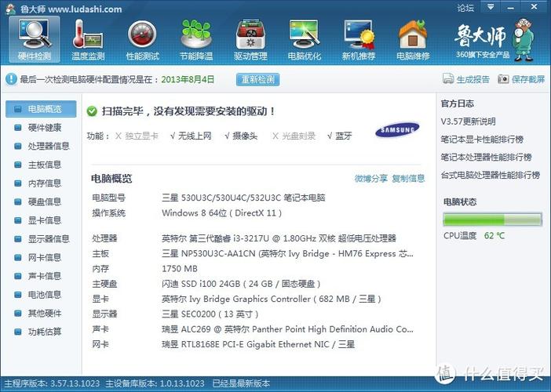Click the 摄像头 feature indicator

point(241,136)
